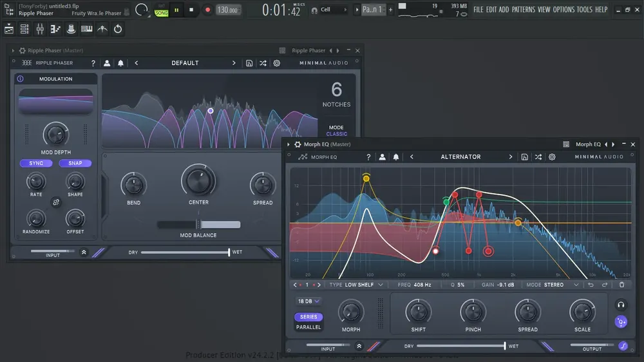Open the Mixer window icon
Viewport: 644px width, 362px height.
coord(40,29)
